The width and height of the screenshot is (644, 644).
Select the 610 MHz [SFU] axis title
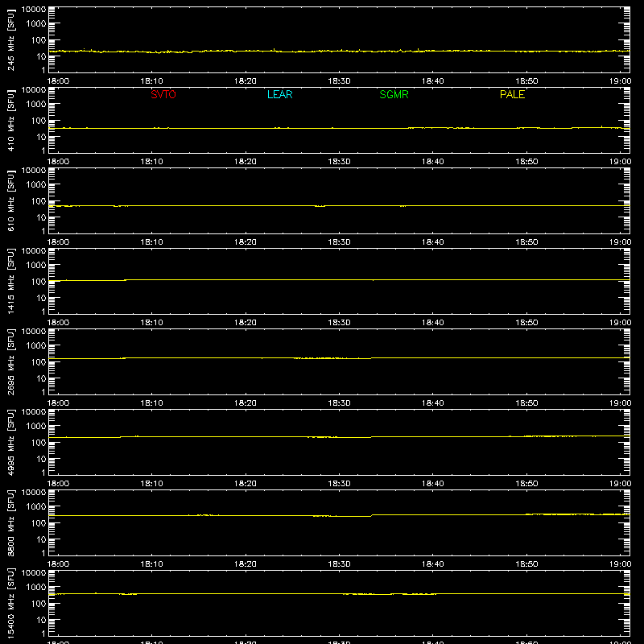click(x=11, y=200)
